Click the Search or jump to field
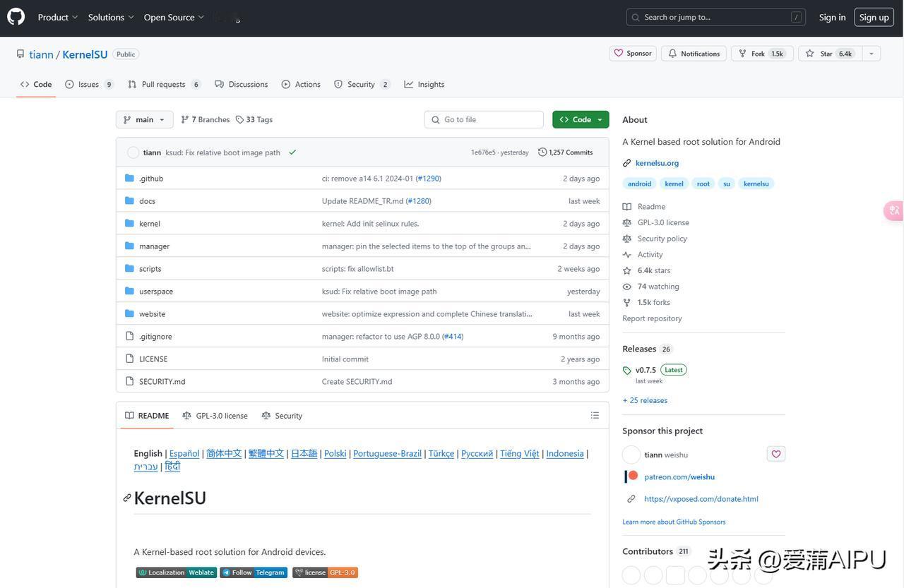Viewport: 904px width, 588px height. coord(716,17)
